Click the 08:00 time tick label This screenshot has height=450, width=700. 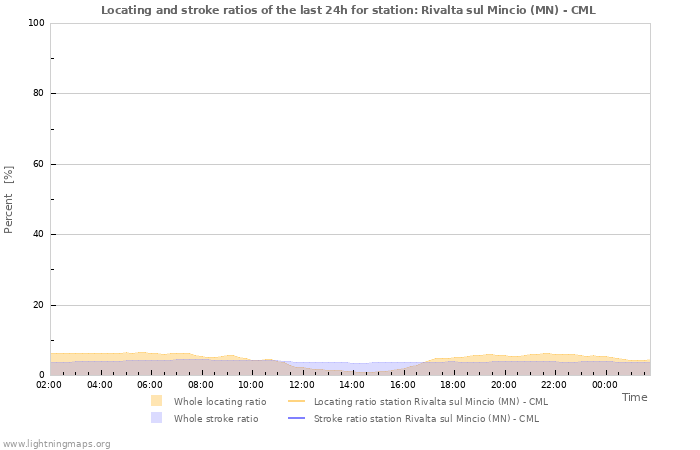click(x=201, y=384)
